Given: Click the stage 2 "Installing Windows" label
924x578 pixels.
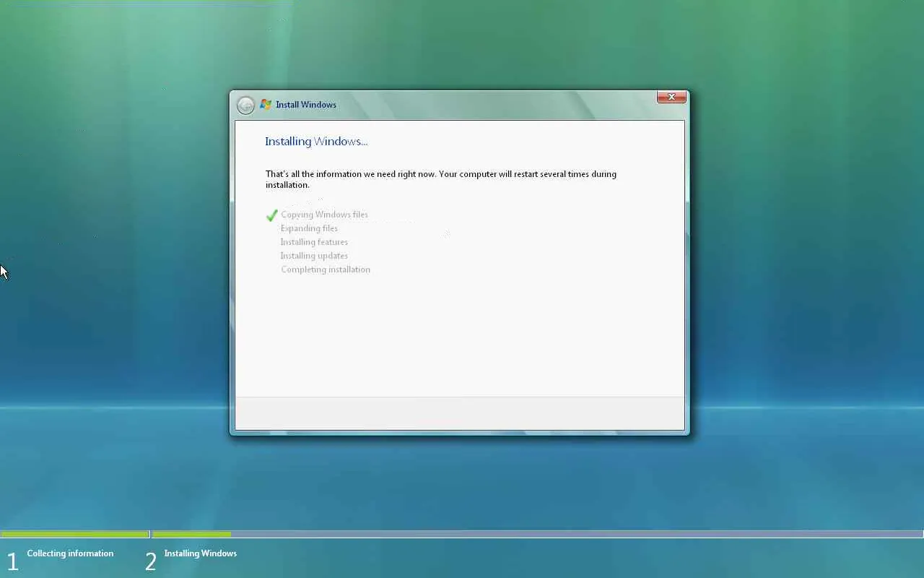Looking at the screenshot, I should coord(201,553).
